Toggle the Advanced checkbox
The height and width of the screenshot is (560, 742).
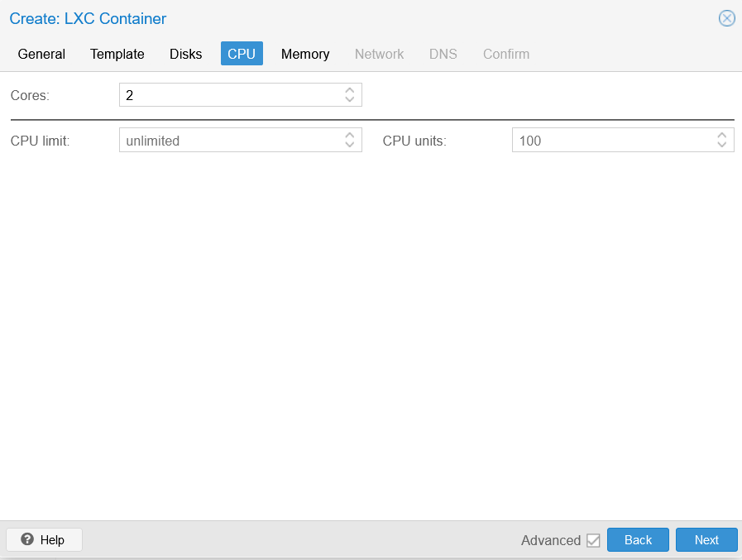point(593,540)
